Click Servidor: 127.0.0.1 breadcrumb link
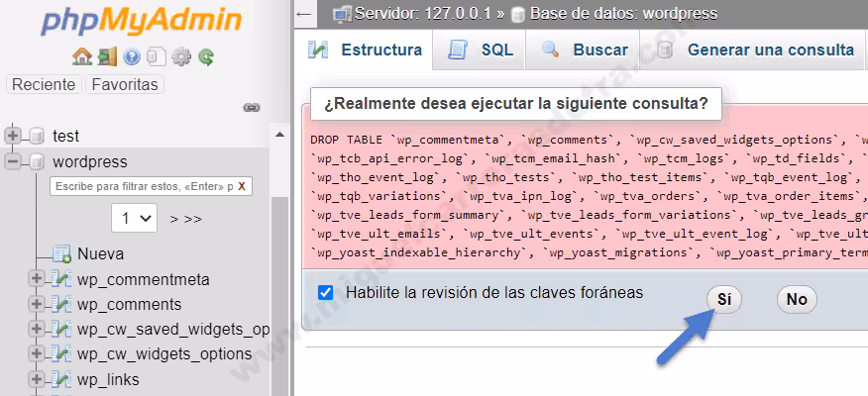Image resolution: width=868 pixels, height=396 pixels. pyautogui.click(x=423, y=13)
